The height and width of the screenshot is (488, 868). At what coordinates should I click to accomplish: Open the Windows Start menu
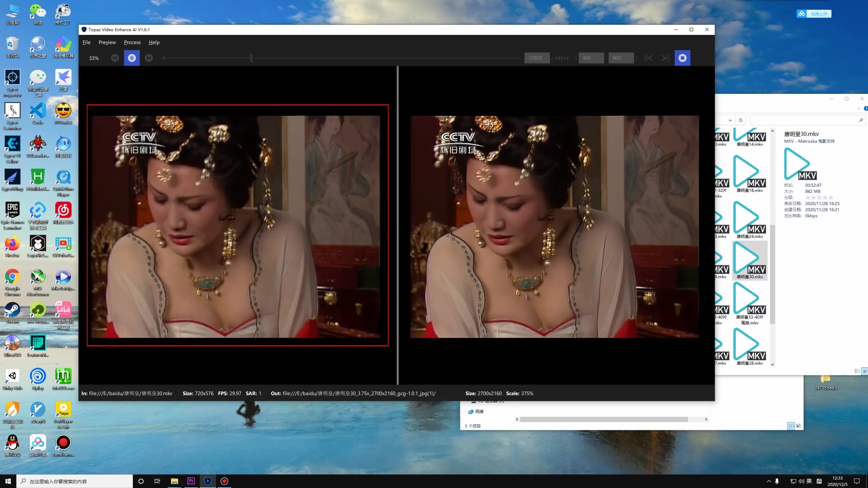pyautogui.click(x=8, y=481)
